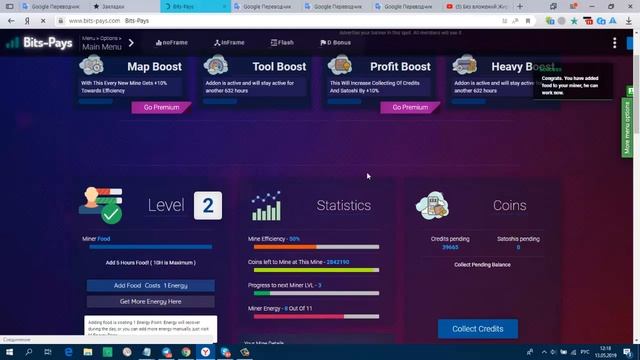Click the Satoshis pending value

(x=518, y=247)
